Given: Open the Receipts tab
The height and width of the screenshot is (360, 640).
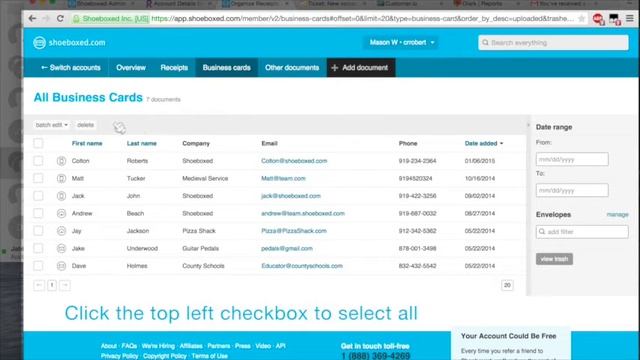Looking at the screenshot, I should [x=174, y=68].
